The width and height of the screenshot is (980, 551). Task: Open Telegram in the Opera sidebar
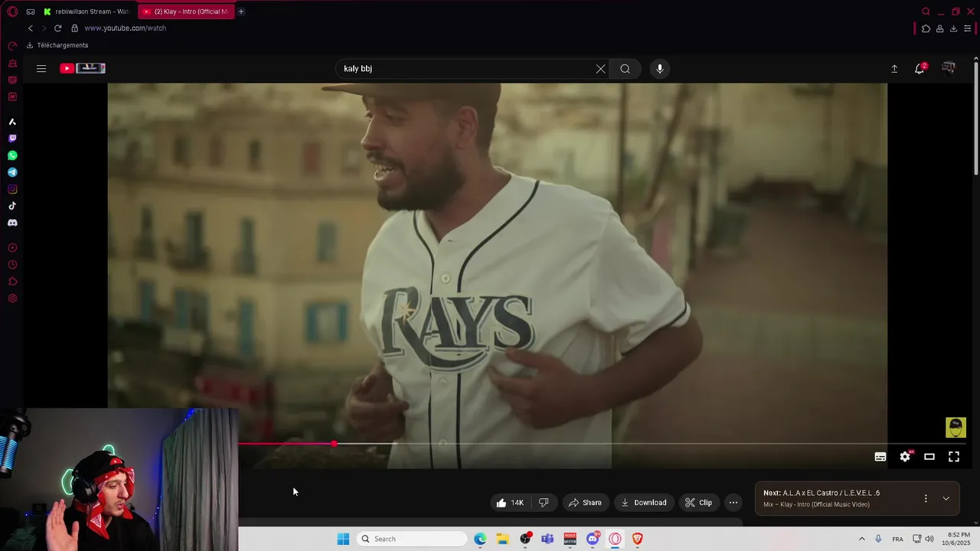pyautogui.click(x=12, y=172)
